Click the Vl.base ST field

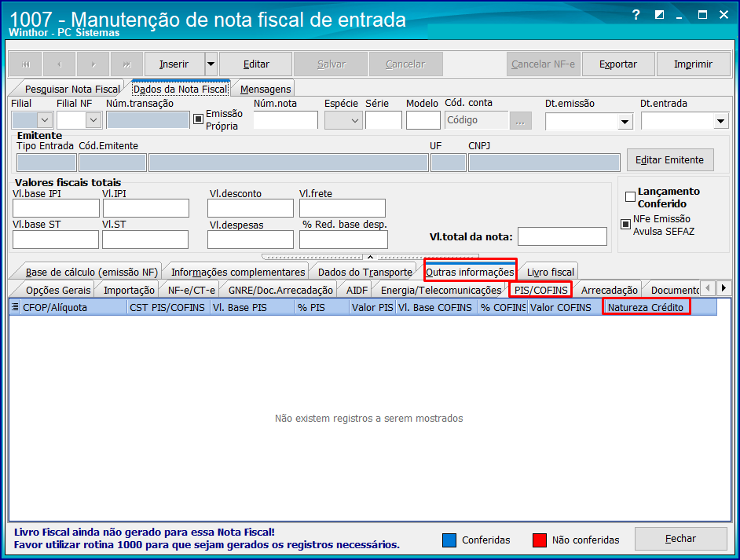point(56,240)
